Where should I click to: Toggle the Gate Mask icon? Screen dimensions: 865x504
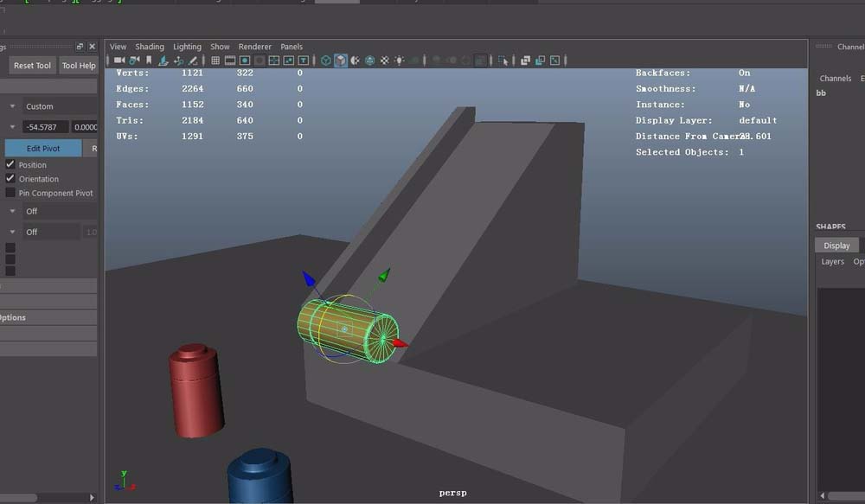pos(259,61)
